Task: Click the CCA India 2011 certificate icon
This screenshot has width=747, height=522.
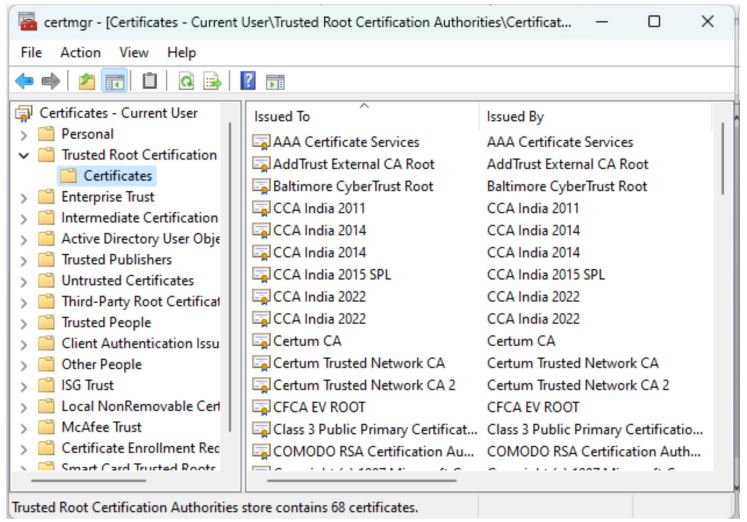Action: [x=261, y=208]
